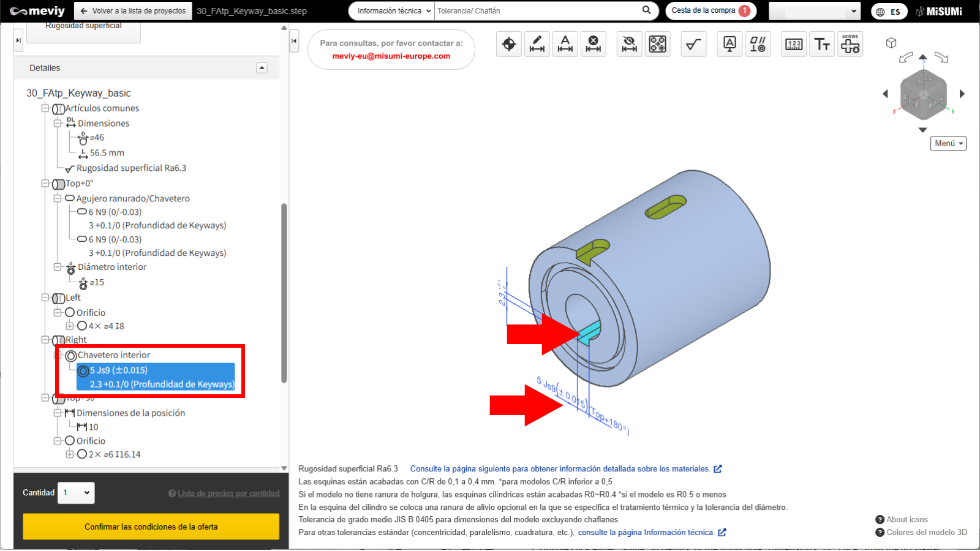Click the delete dimension X icon
Image resolution: width=980 pixels, height=551 pixels.
[x=593, y=44]
